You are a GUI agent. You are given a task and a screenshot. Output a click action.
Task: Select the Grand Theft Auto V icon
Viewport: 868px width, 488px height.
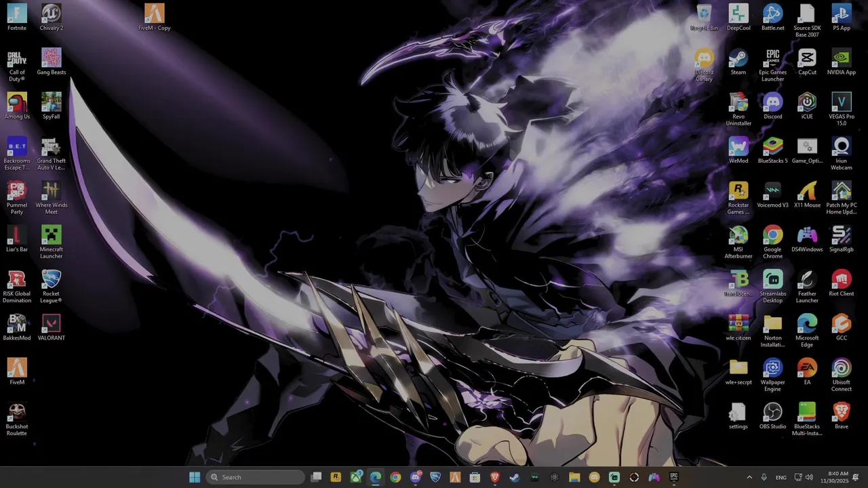[x=52, y=154]
